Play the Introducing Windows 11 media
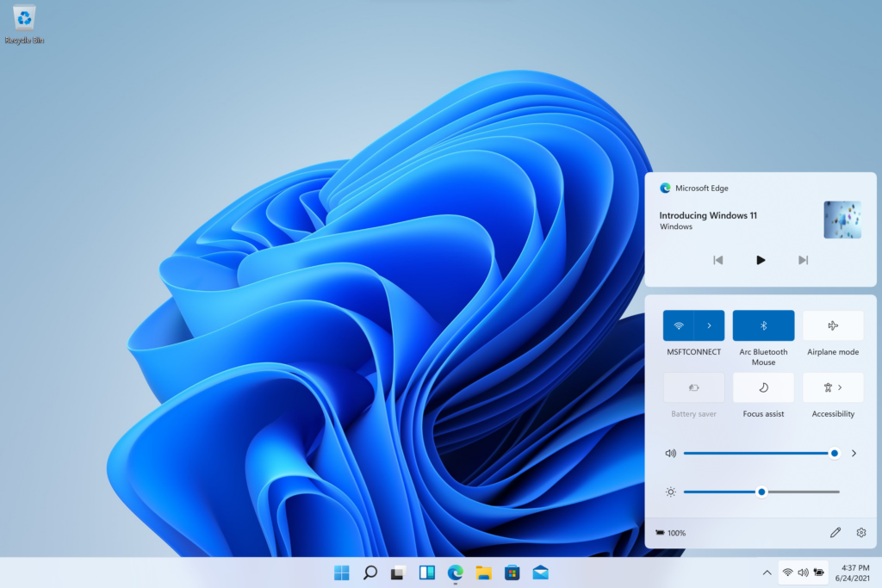The width and height of the screenshot is (882, 588). point(760,259)
